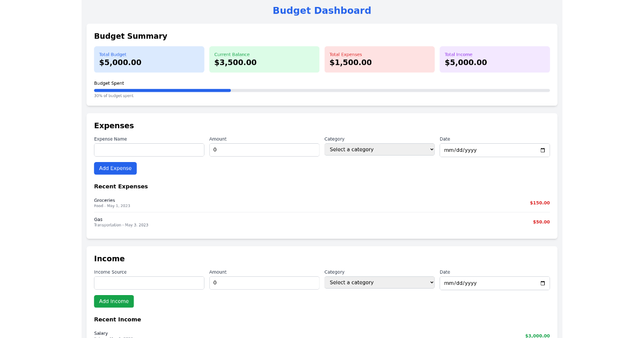Click the Expense Name input field
644x338 pixels.
point(149,150)
